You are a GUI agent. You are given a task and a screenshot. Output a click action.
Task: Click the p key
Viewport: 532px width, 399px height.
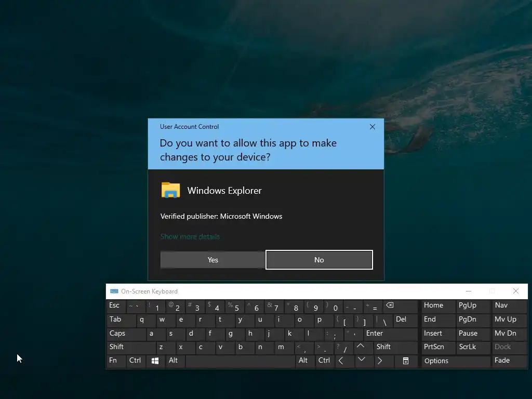[x=323, y=320]
